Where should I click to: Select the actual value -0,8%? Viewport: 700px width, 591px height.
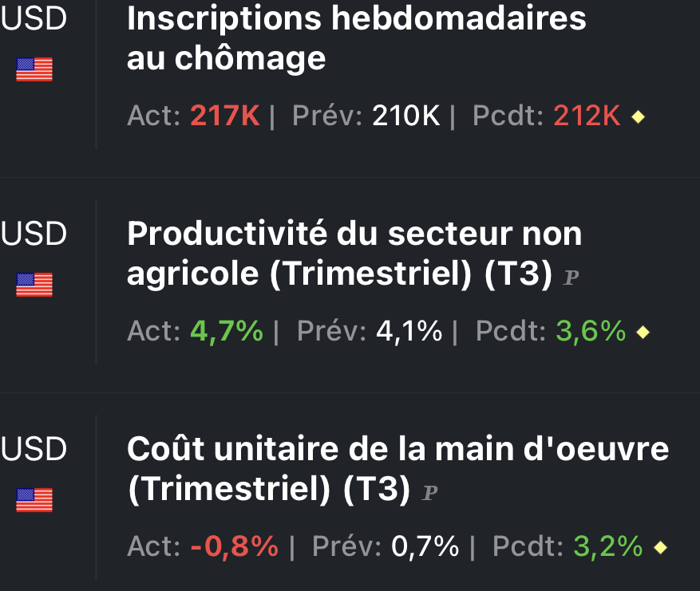(235, 547)
